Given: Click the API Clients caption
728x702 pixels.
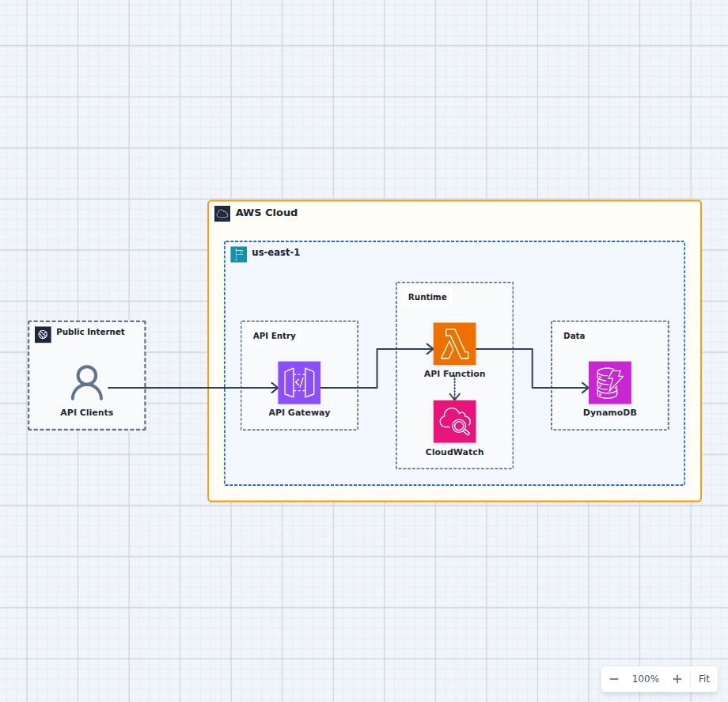Looking at the screenshot, I should 87,412.
